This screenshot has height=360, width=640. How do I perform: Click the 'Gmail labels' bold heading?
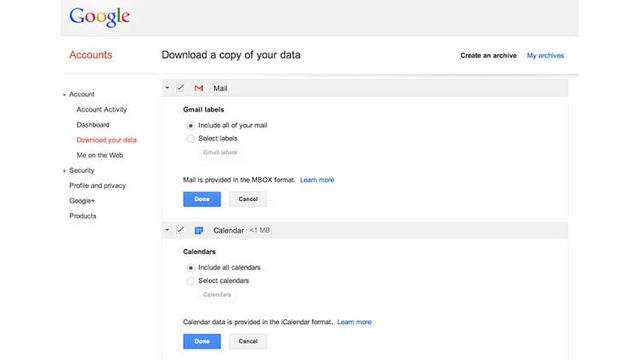(x=203, y=109)
